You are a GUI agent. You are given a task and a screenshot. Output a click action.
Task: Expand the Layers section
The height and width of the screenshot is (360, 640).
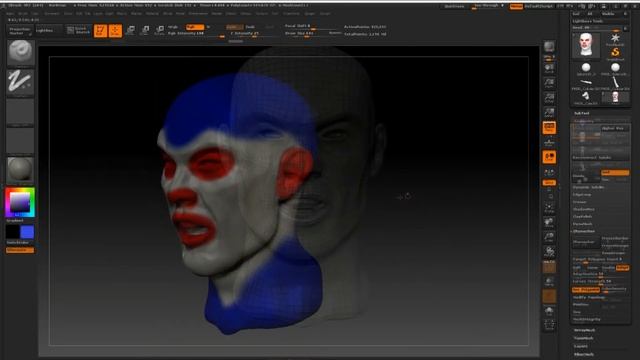pyautogui.click(x=581, y=346)
